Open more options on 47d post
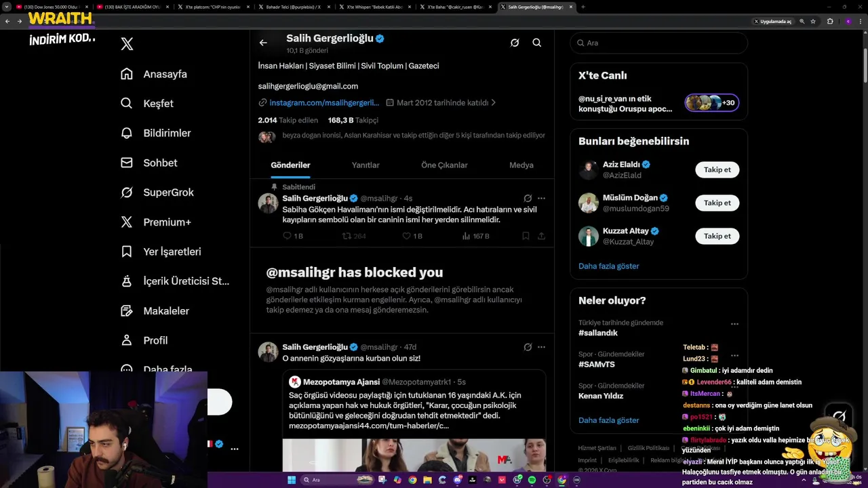 541,347
